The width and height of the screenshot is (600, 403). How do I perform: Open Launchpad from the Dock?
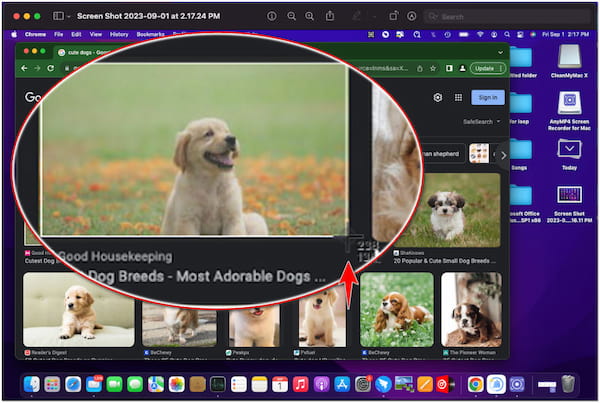point(52,384)
